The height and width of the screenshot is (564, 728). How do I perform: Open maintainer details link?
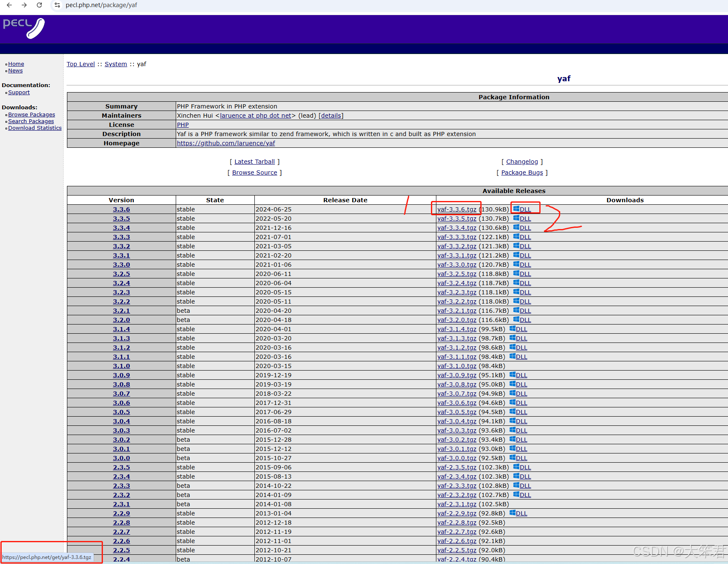click(331, 116)
